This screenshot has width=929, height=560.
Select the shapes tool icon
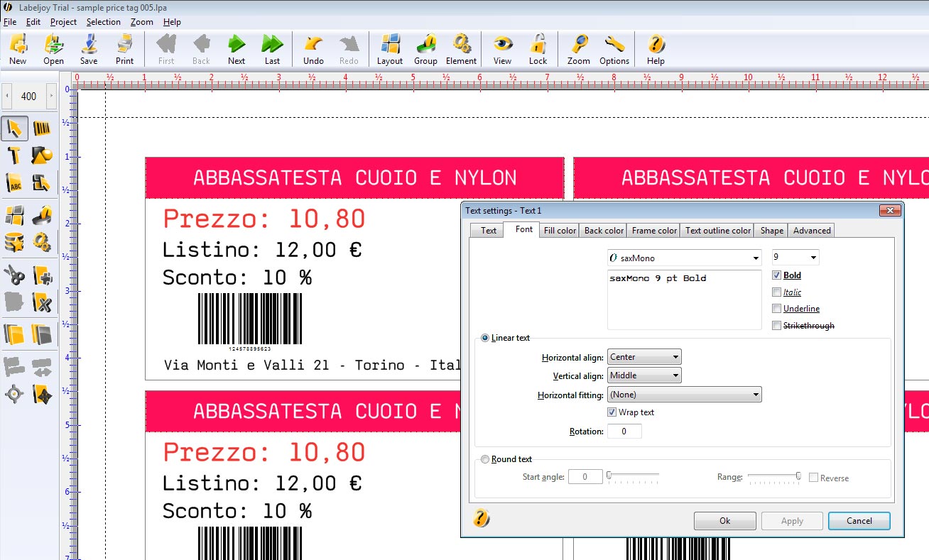click(x=42, y=155)
